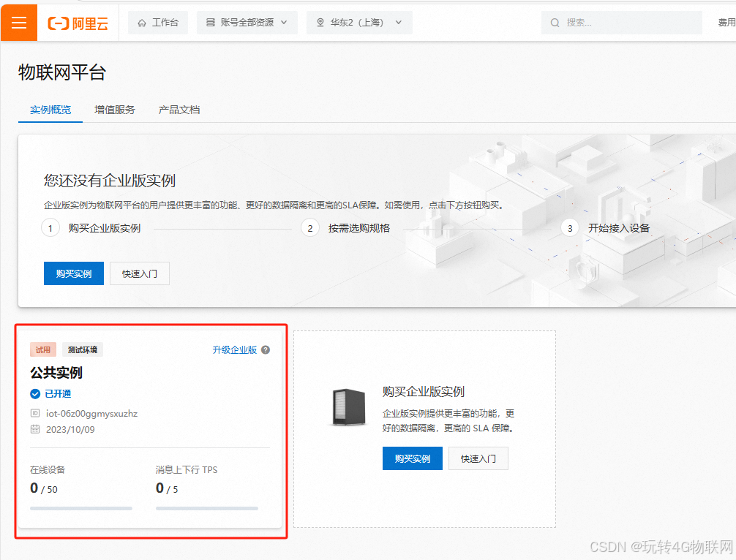The image size is (736, 560).
Task: Click the home icon beside 工作台
Action: pyautogui.click(x=142, y=23)
